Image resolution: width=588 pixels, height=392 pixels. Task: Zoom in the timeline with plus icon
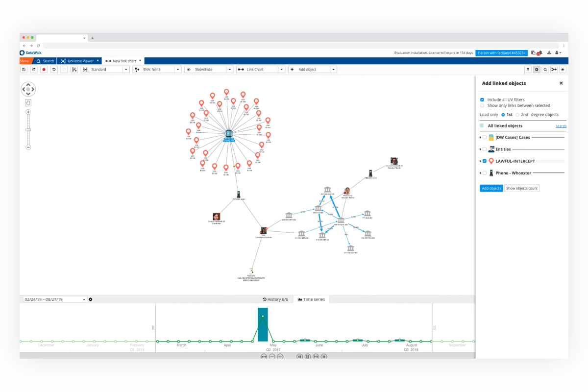pyautogui.click(x=280, y=356)
